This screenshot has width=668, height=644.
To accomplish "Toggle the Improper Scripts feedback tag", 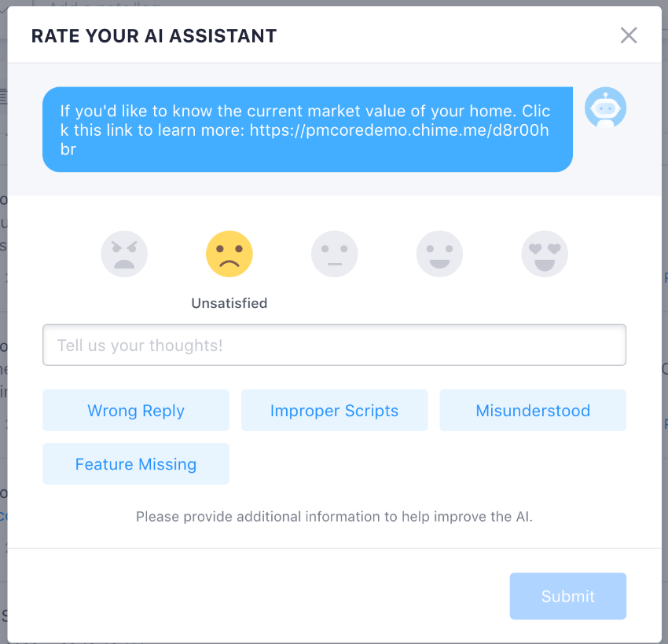I will pyautogui.click(x=335, y=410).
